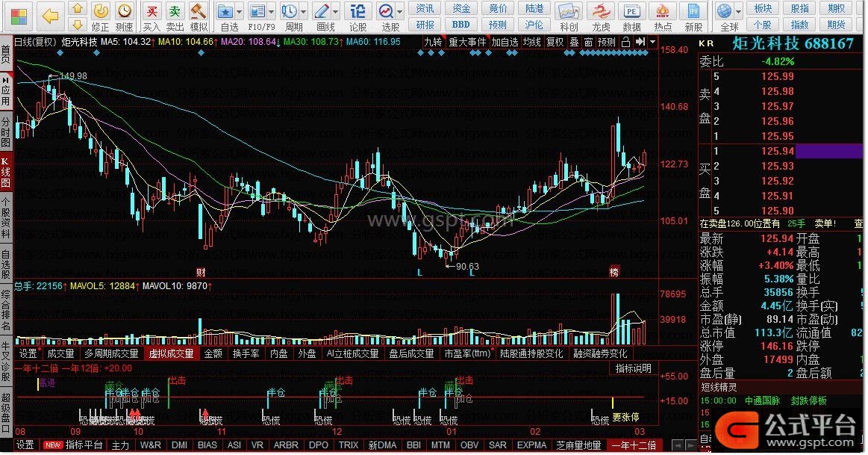Open the 论股 stock forum icon
868x455 pixels.
pyautogui.click(x=358, y=11)
